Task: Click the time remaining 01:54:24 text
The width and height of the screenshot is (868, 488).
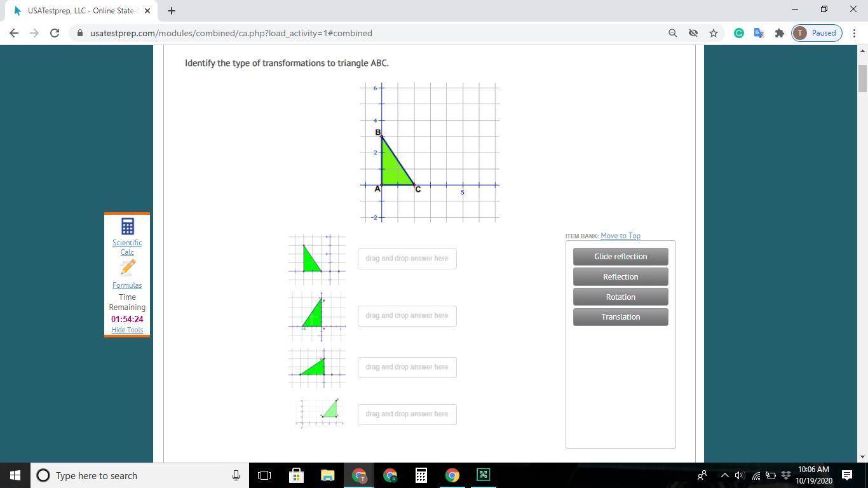Action: click(x=127, y=320)
